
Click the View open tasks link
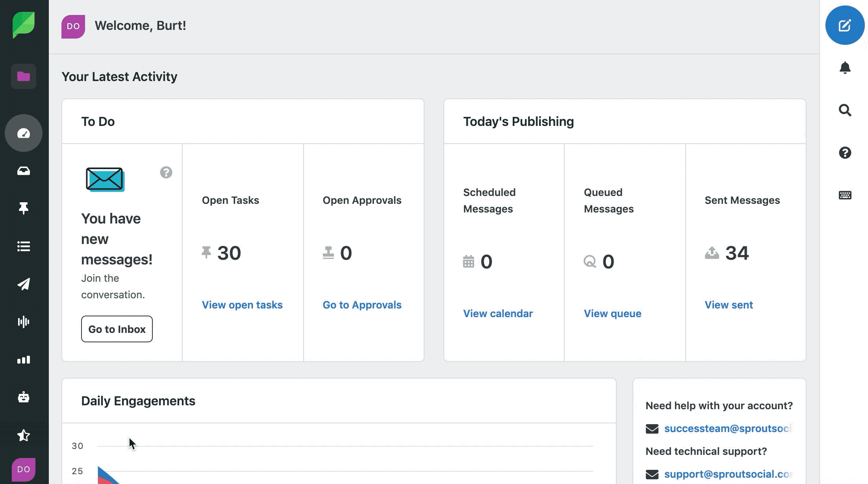click(242, 305)
